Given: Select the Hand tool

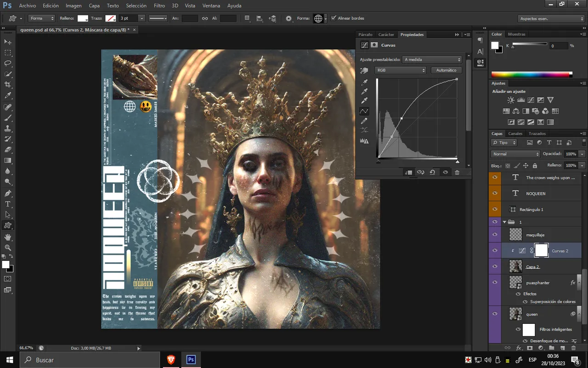Looking at the screenshot, I should (8, 237).
